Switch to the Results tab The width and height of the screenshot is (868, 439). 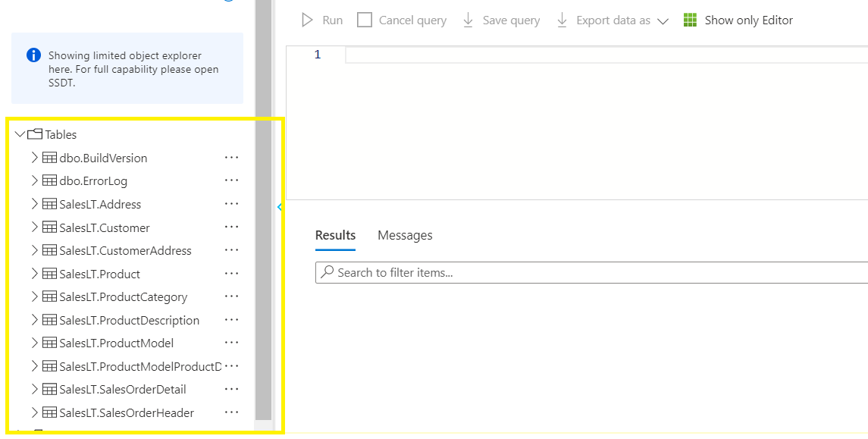pyautogui.click(x=335, y=236)
